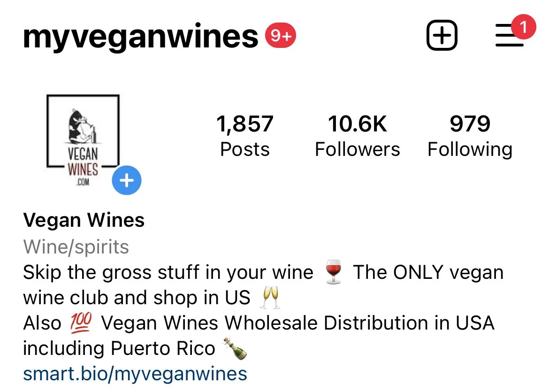Open the smart.bio/myveganwines link
This screenshot has width=549, height=392.
(x=135, y=373)
